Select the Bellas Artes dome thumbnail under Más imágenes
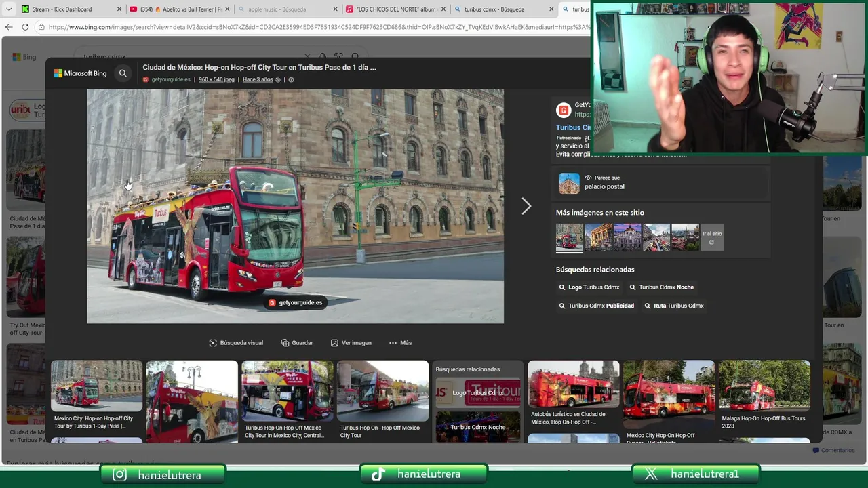Image resolution: width=868 pixels, height=488 pixels. coord(627,237)
